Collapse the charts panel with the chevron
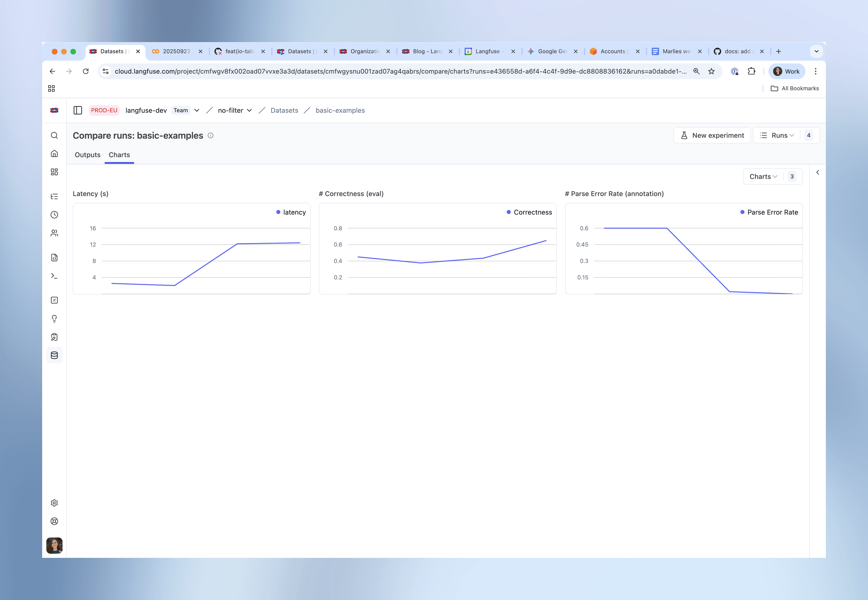 [818, 172]
